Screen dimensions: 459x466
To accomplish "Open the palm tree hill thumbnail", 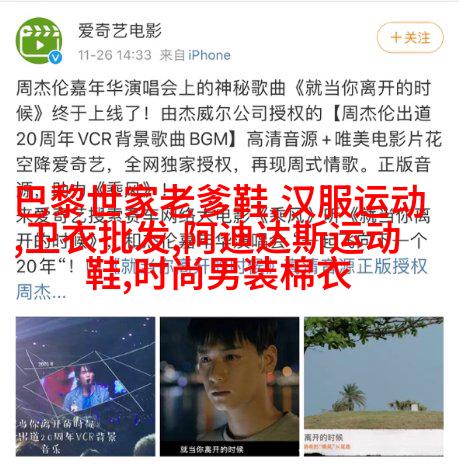I will point(374,386).
